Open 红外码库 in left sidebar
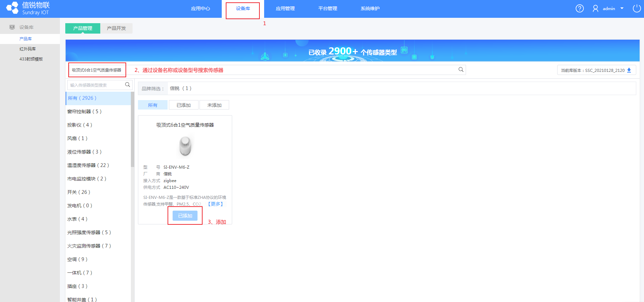 pyautogui.click(x=28, y=49)
